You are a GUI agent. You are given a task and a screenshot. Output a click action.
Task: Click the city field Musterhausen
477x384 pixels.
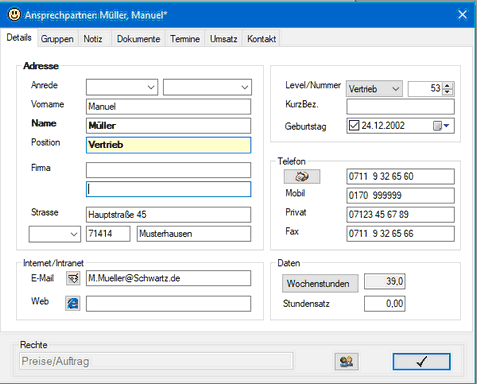click(194, 234)
